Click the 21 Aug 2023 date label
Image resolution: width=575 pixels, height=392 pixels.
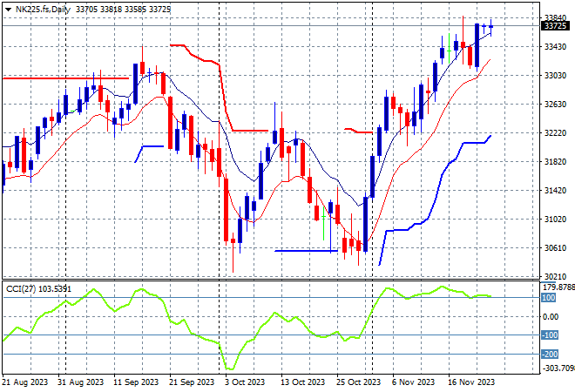[x=25, y=382]
